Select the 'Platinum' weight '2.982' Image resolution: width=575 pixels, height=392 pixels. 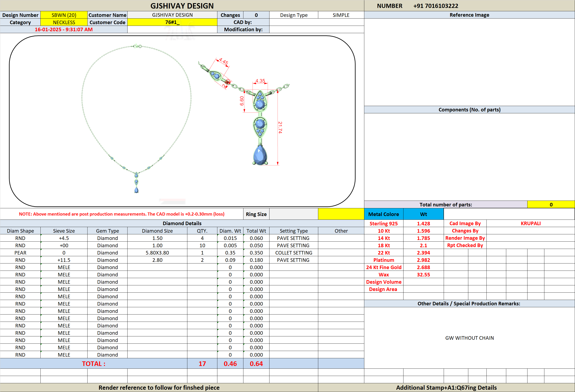click(x=423, y=260)
